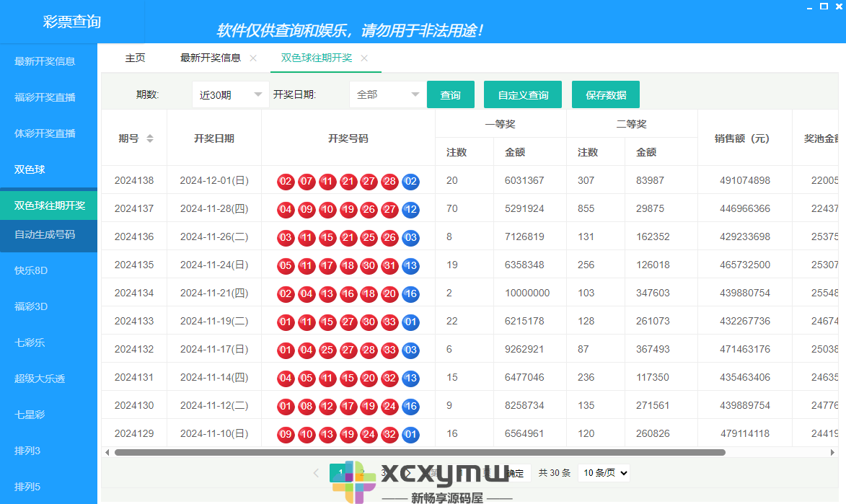Switch to the 主页 tab
This screenshot has width=846, height=504.
(x=136, y=59)
